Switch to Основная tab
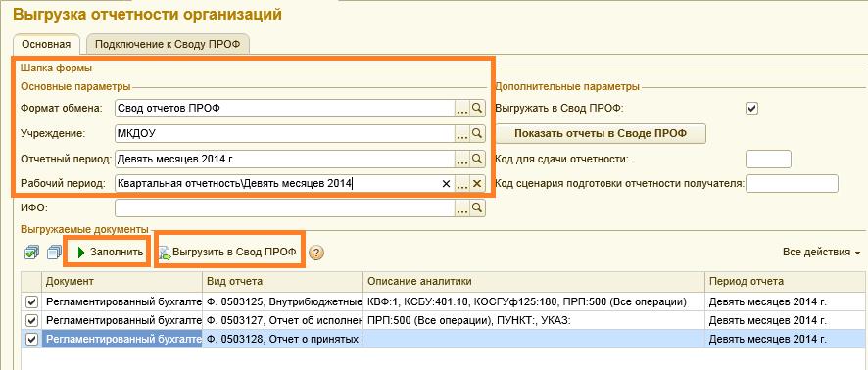This screenshot has width=868, height=370. coord(46,45)
